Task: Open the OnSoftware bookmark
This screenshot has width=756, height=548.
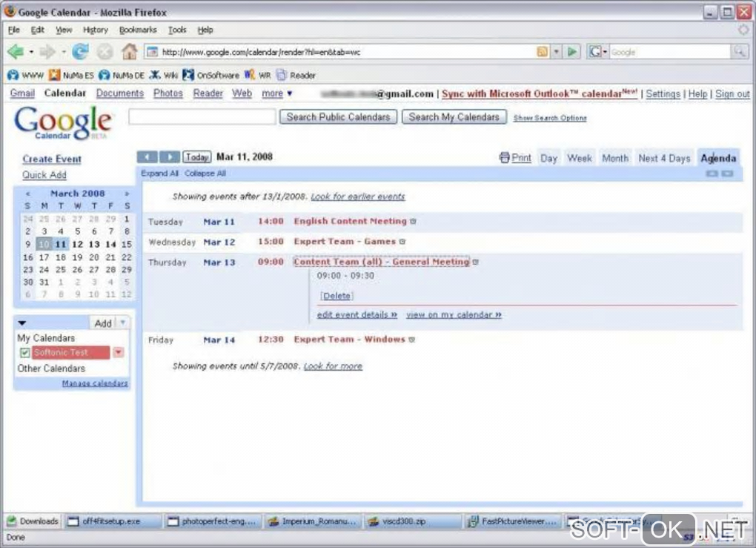Action: coord(210,75)
